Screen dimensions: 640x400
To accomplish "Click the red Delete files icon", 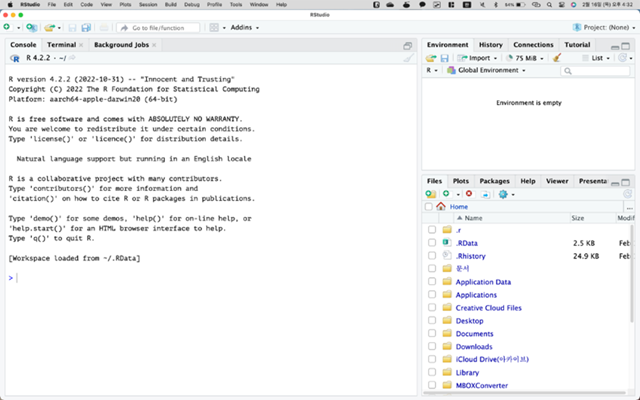I will click(469, 194).
